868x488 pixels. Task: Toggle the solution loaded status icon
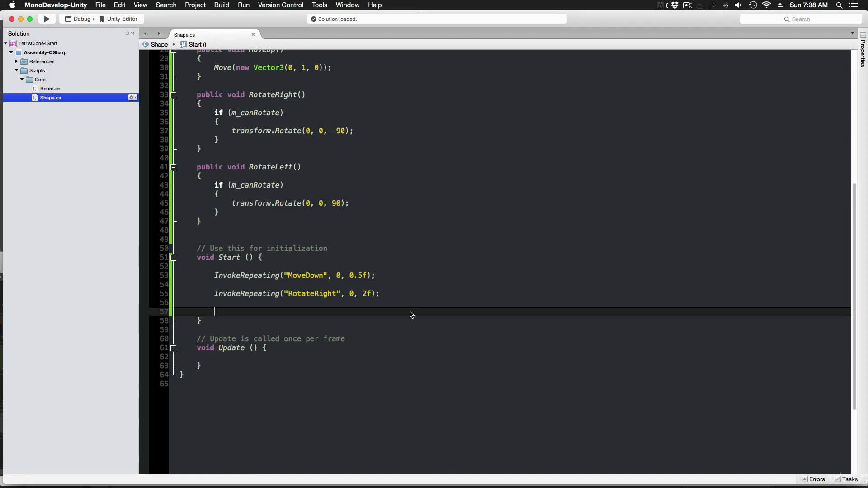coord(313,19)
